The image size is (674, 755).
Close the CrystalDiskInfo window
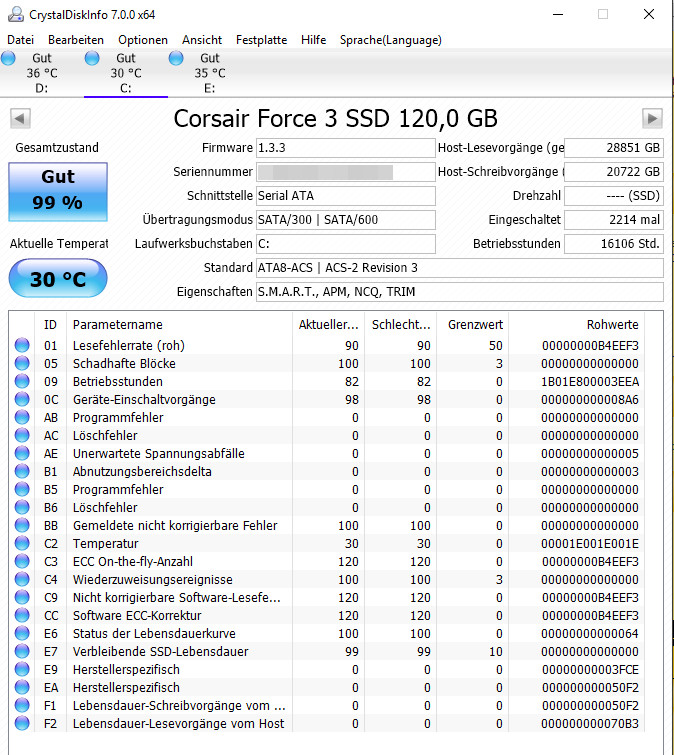[649, 14]
